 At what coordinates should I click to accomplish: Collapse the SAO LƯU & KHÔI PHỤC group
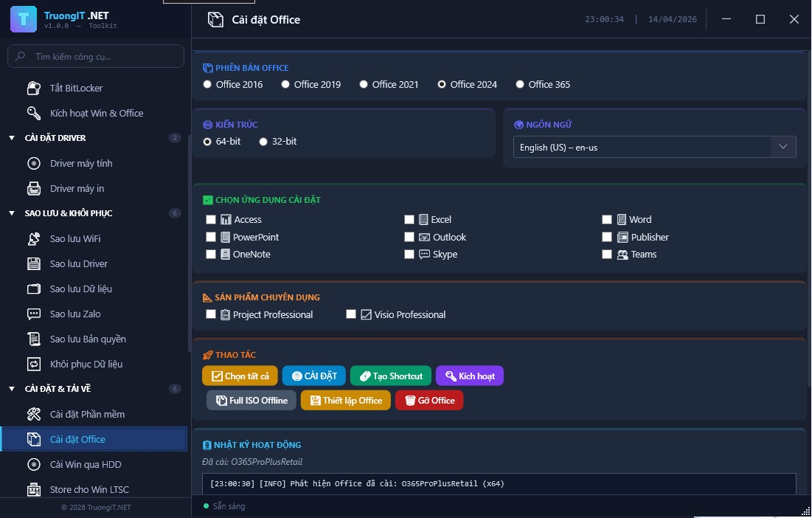coord(12,213)
